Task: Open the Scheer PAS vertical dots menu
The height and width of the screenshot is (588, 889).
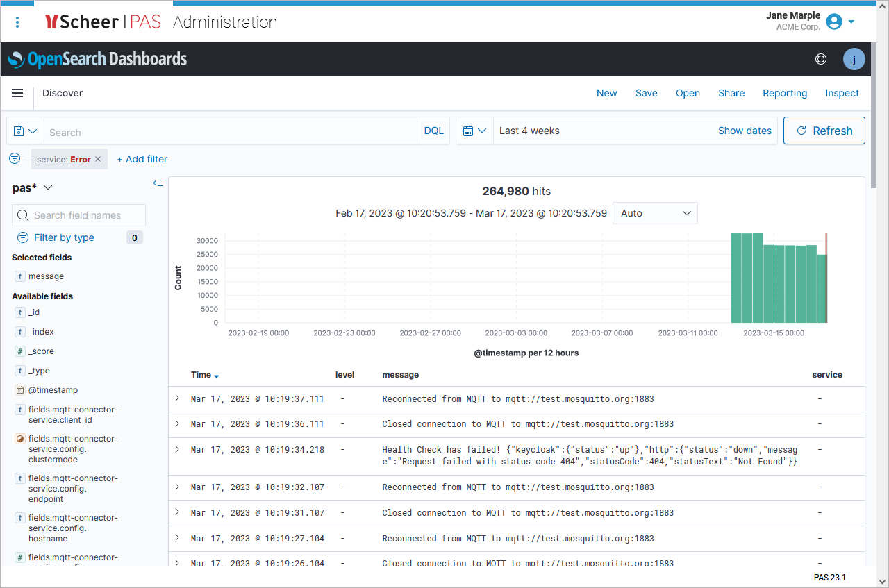Action: pos(17,22)
